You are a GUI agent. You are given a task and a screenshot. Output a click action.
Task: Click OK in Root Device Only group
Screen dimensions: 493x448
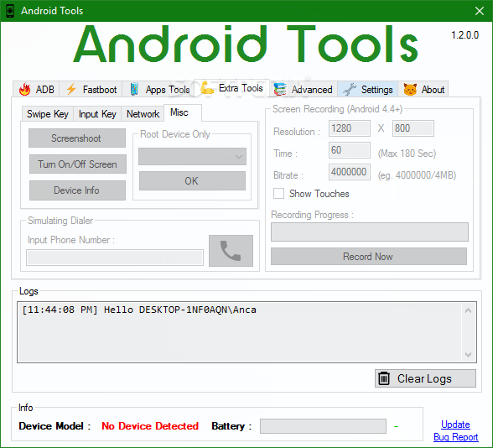[x=192, y=181]
